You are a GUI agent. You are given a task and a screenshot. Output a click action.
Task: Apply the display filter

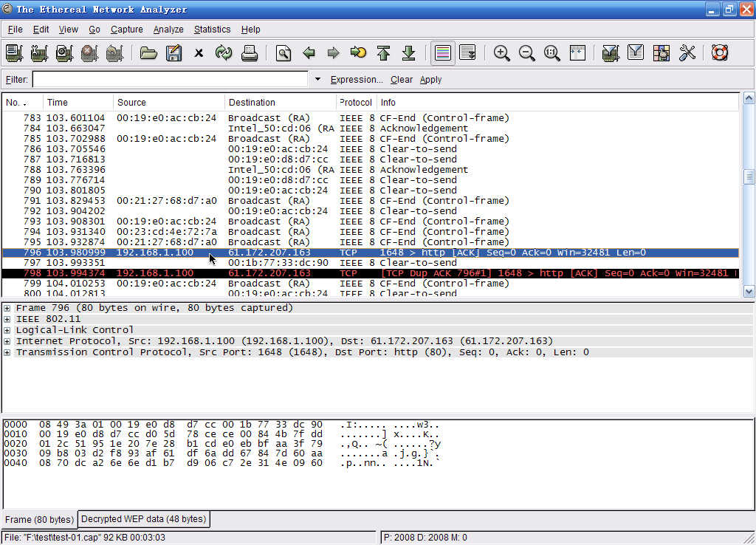430,80
